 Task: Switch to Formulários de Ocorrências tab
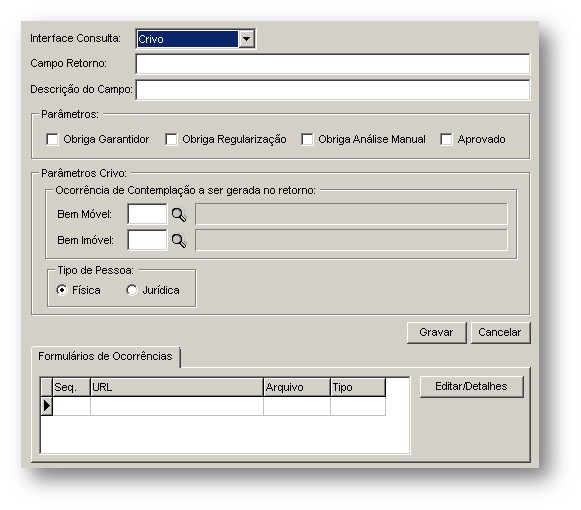(x=105, y=357)
